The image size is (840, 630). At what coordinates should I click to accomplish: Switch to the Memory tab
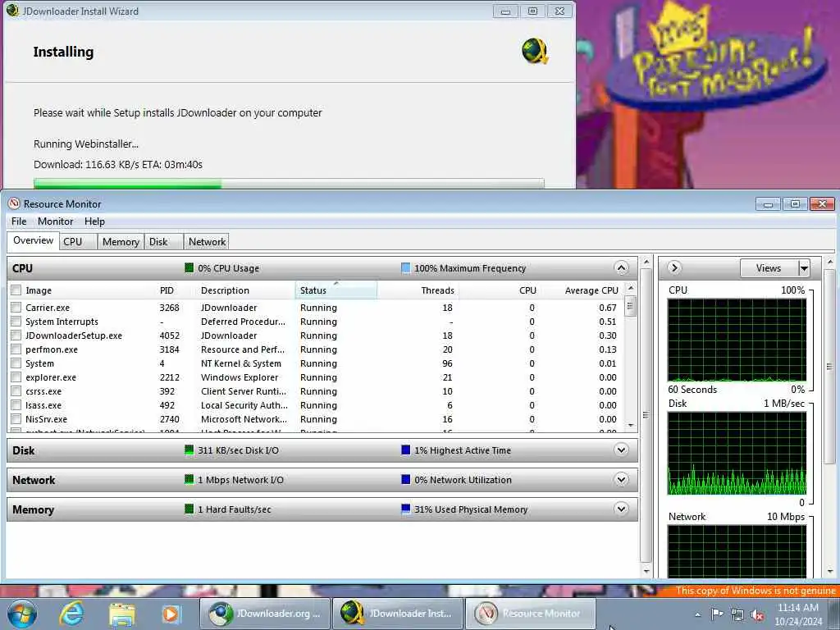[121, 242]
